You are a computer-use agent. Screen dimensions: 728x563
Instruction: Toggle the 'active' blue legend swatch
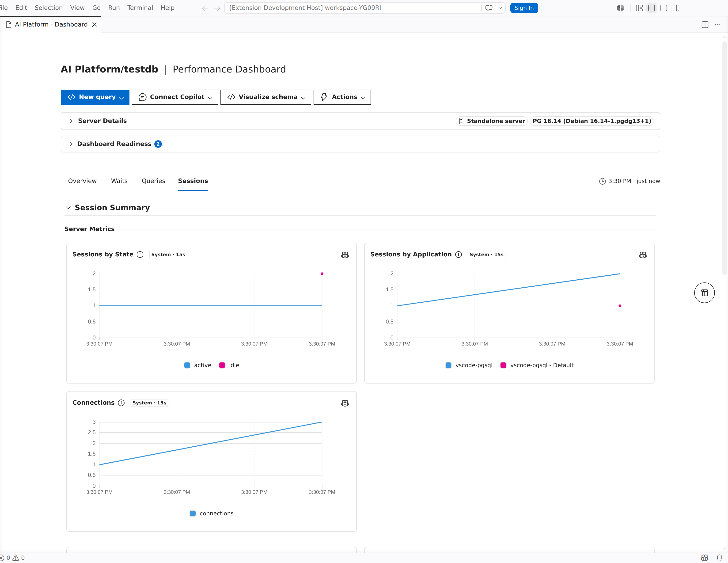[x=187, y=365]
